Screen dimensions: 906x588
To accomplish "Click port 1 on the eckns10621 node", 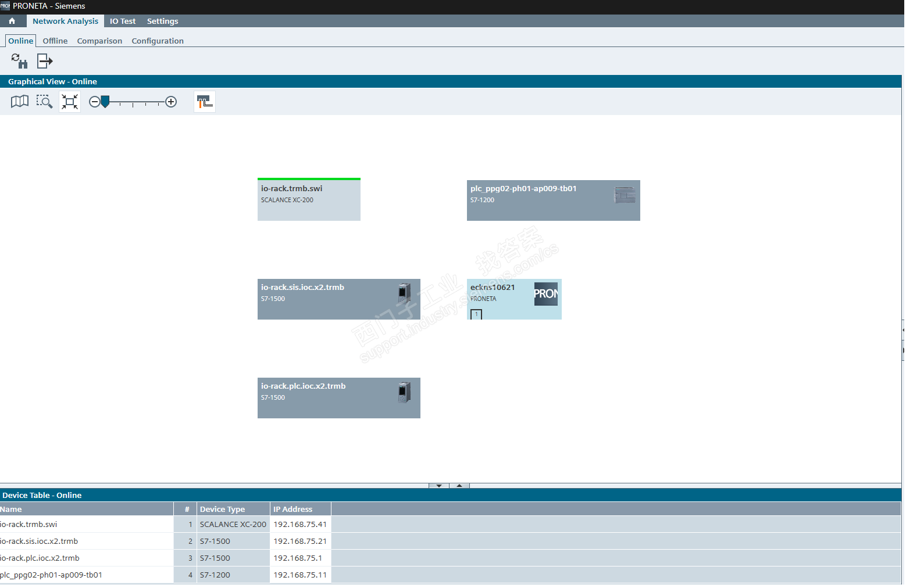I will click(476, 314).
